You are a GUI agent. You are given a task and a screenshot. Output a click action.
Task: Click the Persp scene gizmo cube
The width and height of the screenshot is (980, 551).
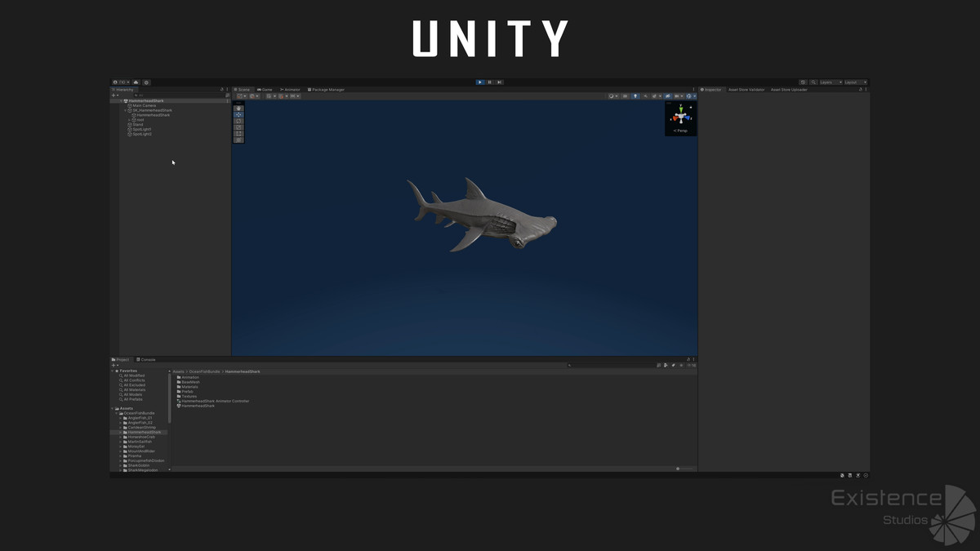tap(679, 116)
